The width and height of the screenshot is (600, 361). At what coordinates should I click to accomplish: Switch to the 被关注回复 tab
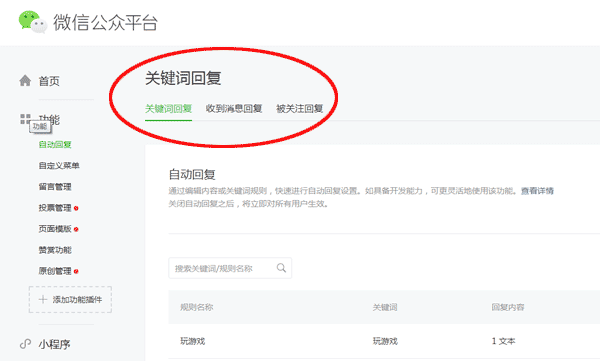click(300, 109)
